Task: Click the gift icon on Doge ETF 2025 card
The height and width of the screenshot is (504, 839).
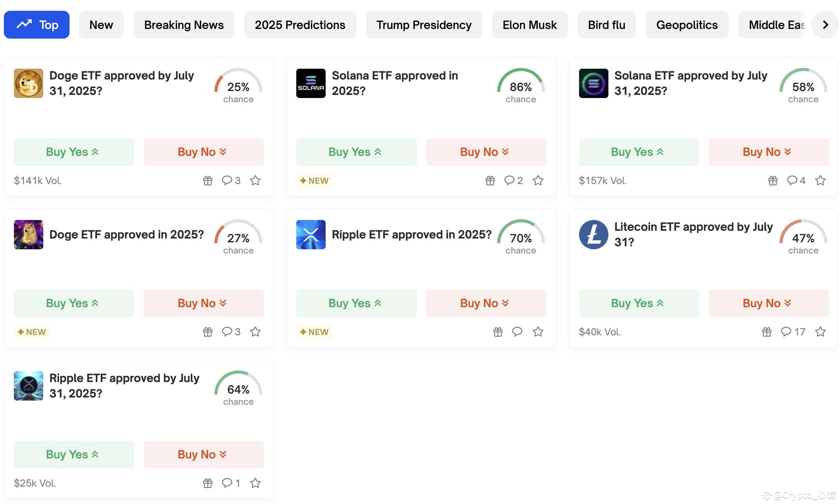Action: tap(207, 331)
